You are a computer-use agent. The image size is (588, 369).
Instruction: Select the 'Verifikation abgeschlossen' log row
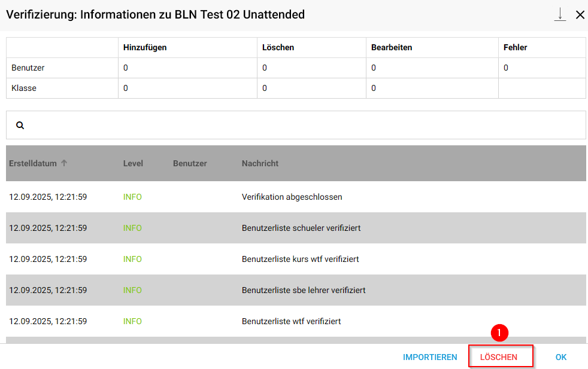pyautogui.click(x=292, y=197)
